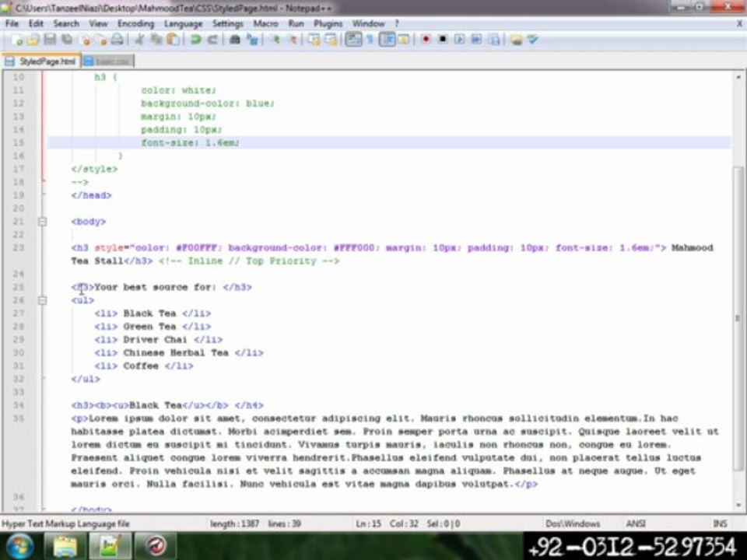This screenshot has height=560, width=747.
Task: Click the 'length : 1387' status bar entry
Action: [x=234, y=523]
